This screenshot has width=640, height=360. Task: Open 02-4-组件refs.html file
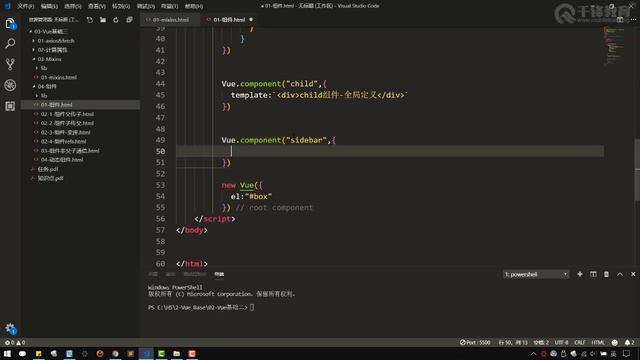[63, 141]
